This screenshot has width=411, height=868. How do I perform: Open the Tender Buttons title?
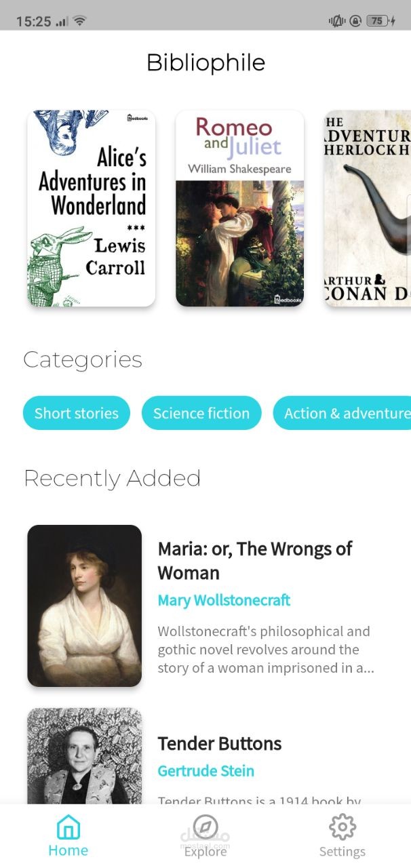pyautogui.click(x=220, y=743)
